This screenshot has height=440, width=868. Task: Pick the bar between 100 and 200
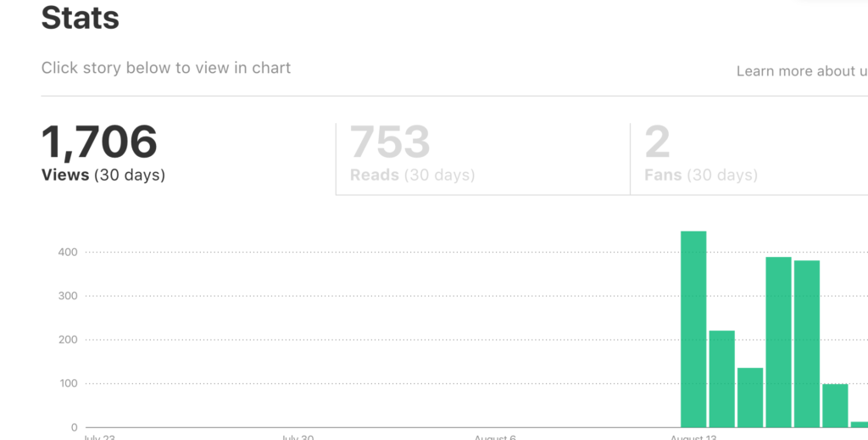750,398
